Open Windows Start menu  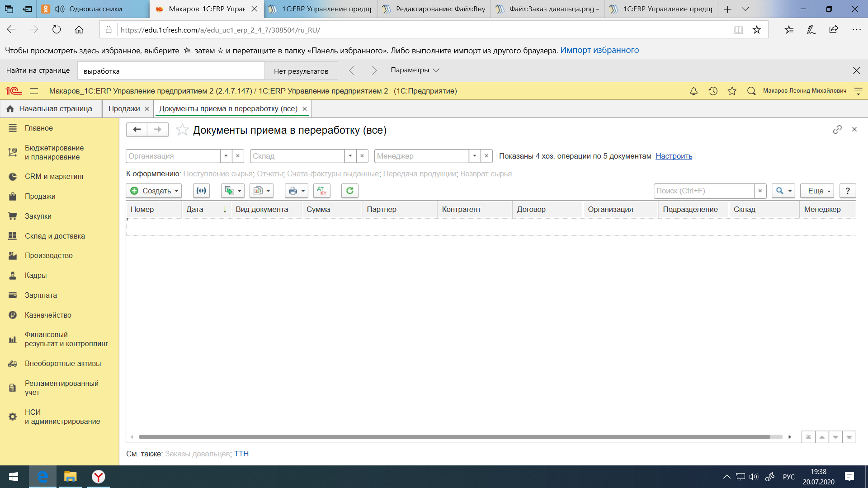[x=14, y=477]
